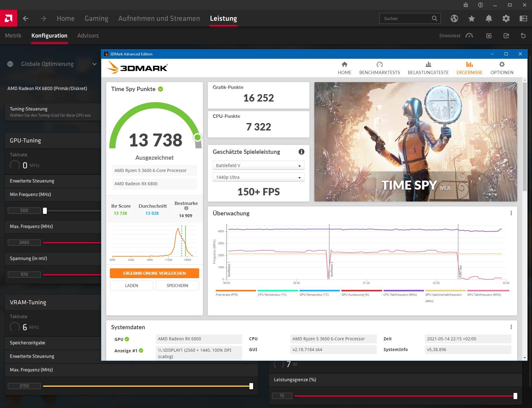This screenshot has height=408, width=532.
Task: Click the Leistung tab
Action: coord(224,18)
